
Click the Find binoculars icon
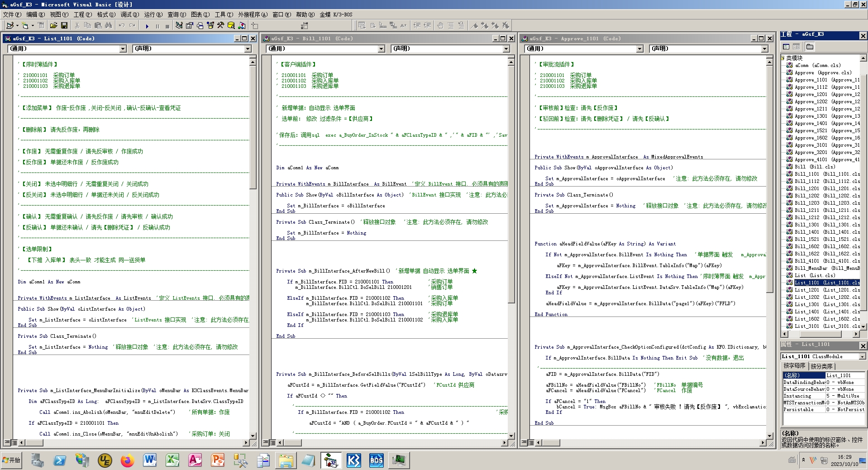[108, 25]
